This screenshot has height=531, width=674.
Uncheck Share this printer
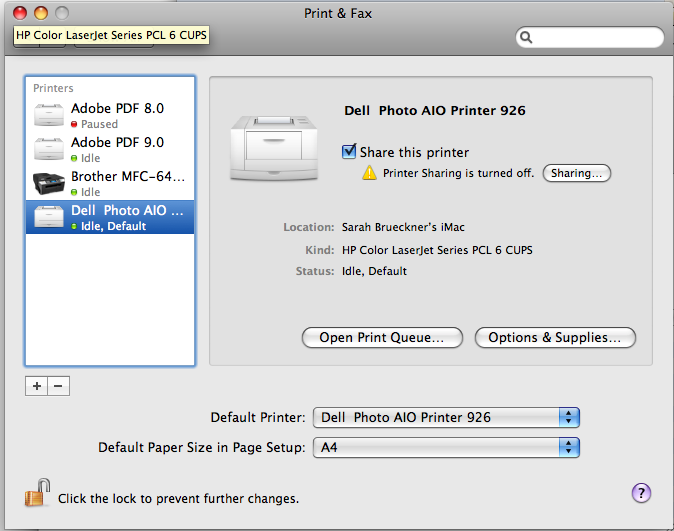[349, 151]
